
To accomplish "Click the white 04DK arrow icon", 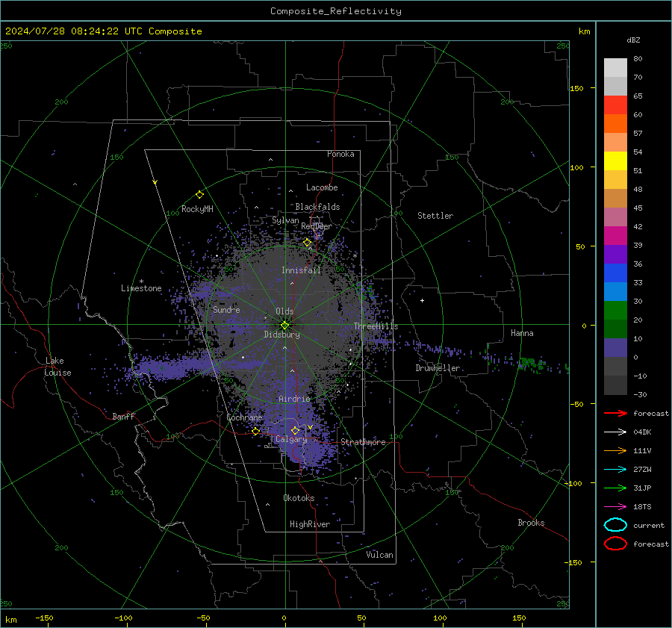I will [x=615, y=432].
